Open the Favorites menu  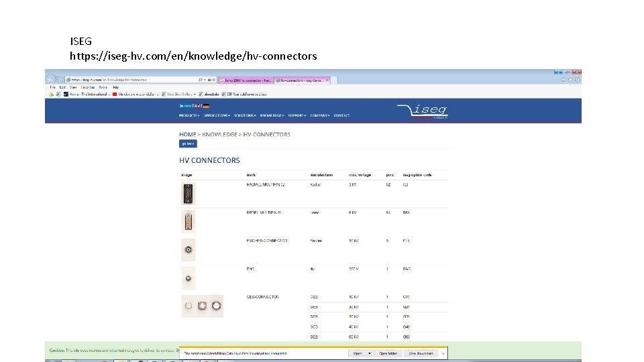click(87, 87)
